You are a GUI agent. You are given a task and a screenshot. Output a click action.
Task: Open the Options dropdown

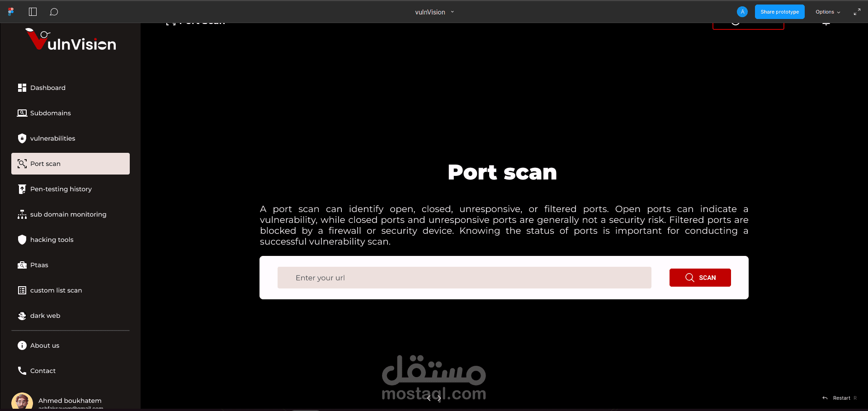coord(828,12)
